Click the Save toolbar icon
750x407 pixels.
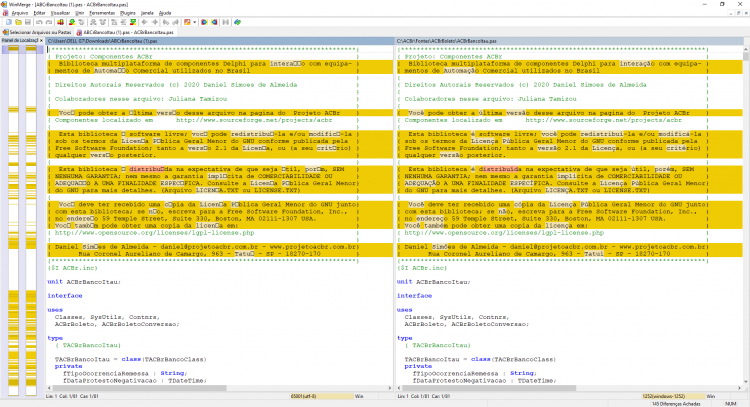pyautogui.click(x=28, y=22)
